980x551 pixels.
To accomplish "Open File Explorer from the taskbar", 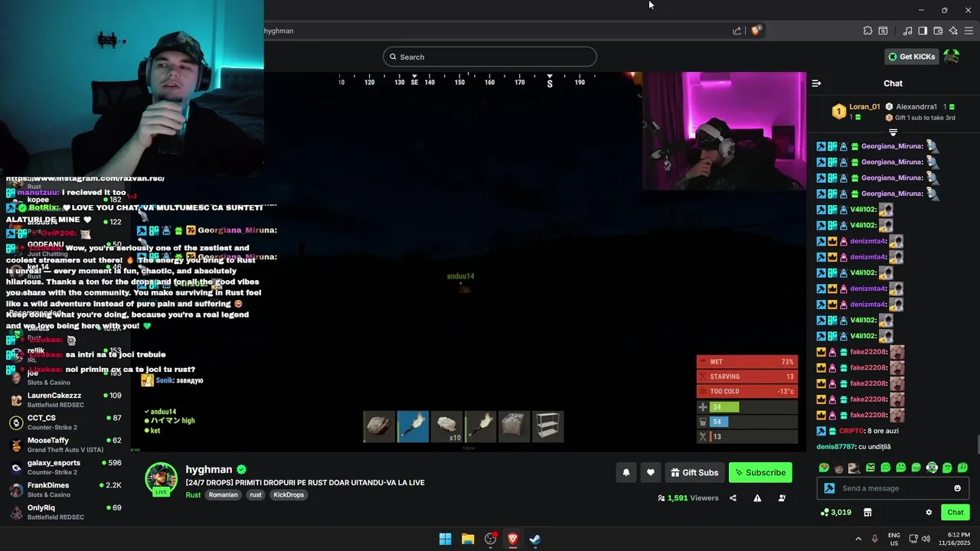I will 468,539.
